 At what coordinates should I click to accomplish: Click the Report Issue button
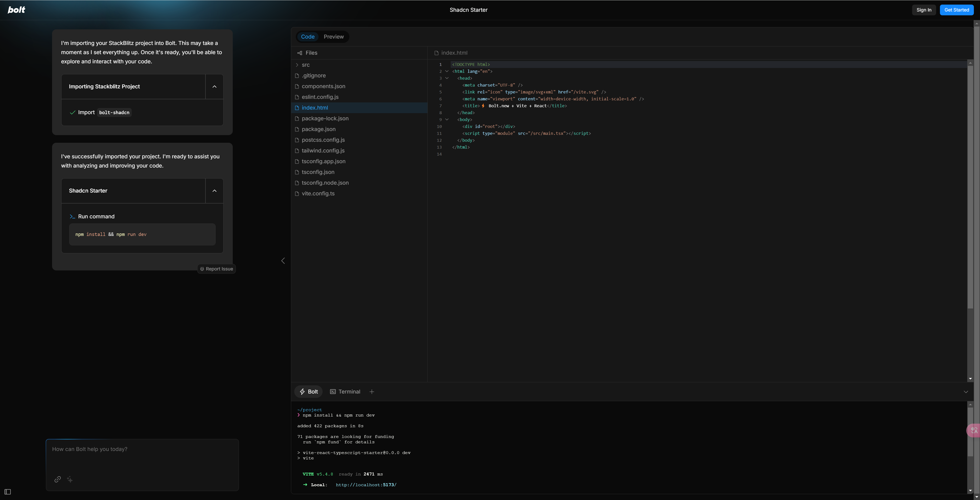pyautogui.click(x=216, y=269)
